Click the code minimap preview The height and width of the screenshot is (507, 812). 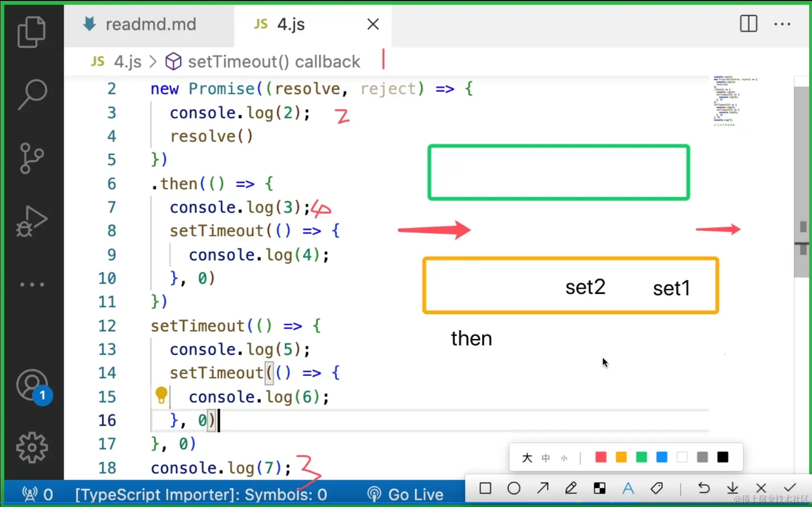click(x=735, y=101)
